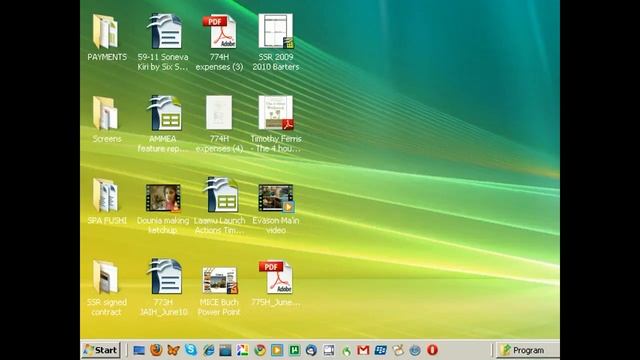The image size is (640, 360).
Task: Open MSN butterfly icon in the taskbar
Action: tap(173, 350)
